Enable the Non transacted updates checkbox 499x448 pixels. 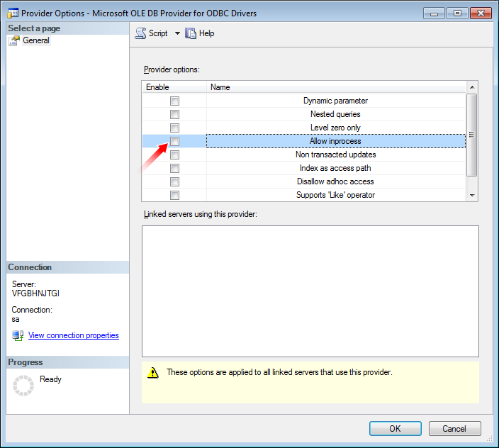click(x=174, y=155)
